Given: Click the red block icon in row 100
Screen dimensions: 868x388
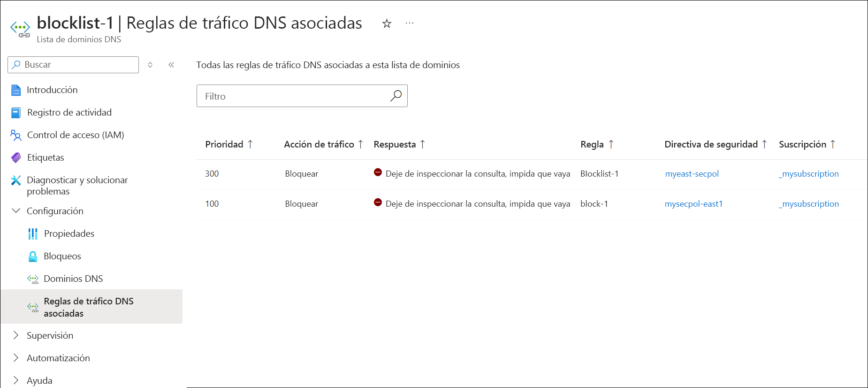Looking at the screenshot, I should coord(378,202).
